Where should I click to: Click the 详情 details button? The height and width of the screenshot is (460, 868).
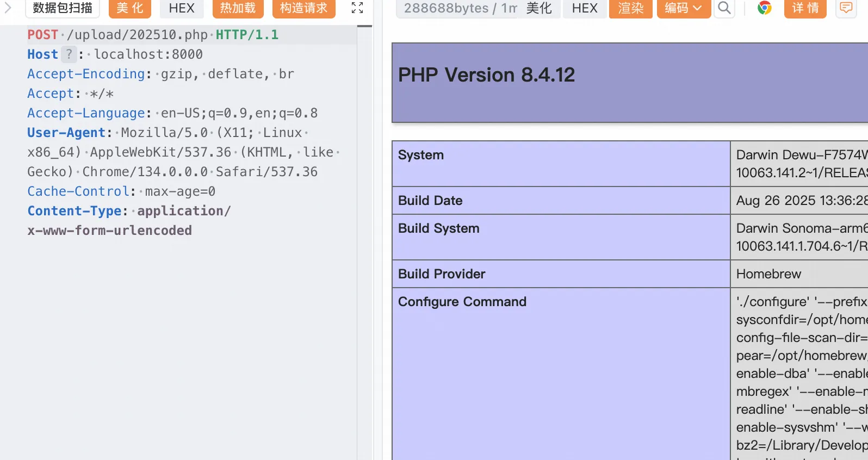[x=805, y=8]
